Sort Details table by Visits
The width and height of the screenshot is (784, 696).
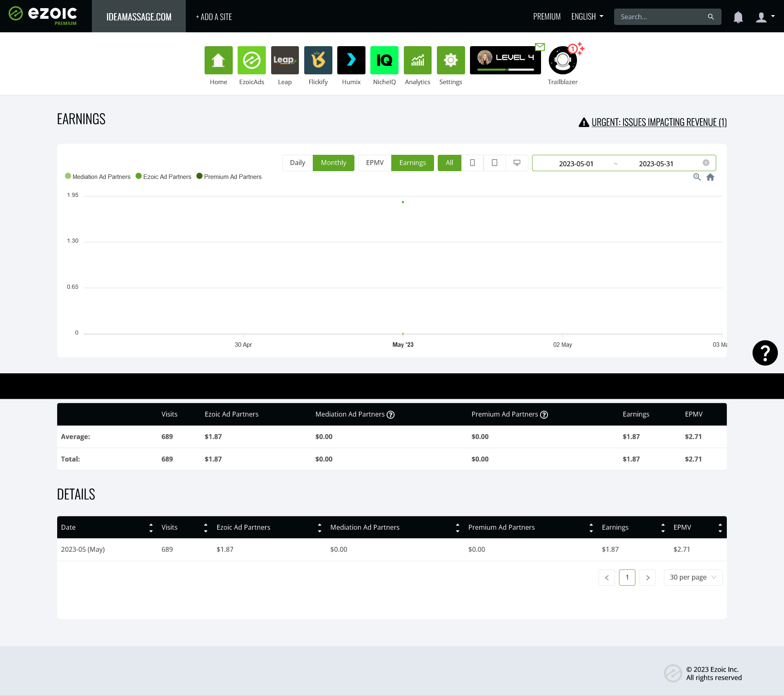pyautogui.click(x=205, y=528)
